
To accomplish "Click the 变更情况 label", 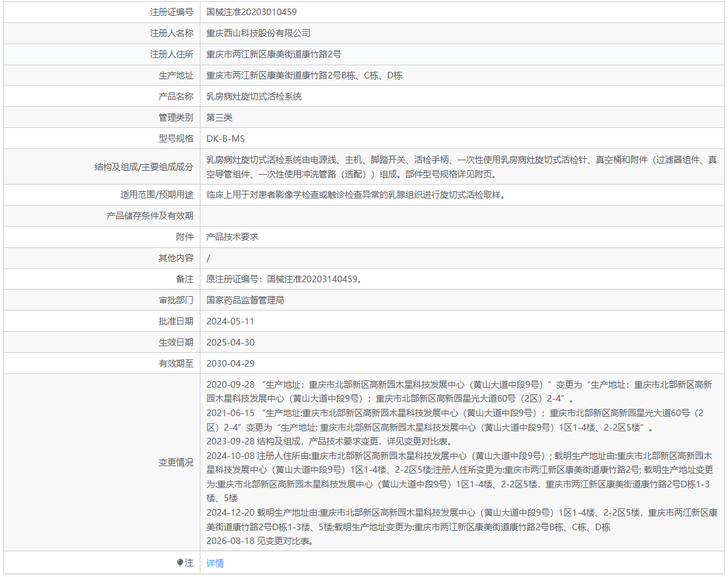I will click(176, 463).
